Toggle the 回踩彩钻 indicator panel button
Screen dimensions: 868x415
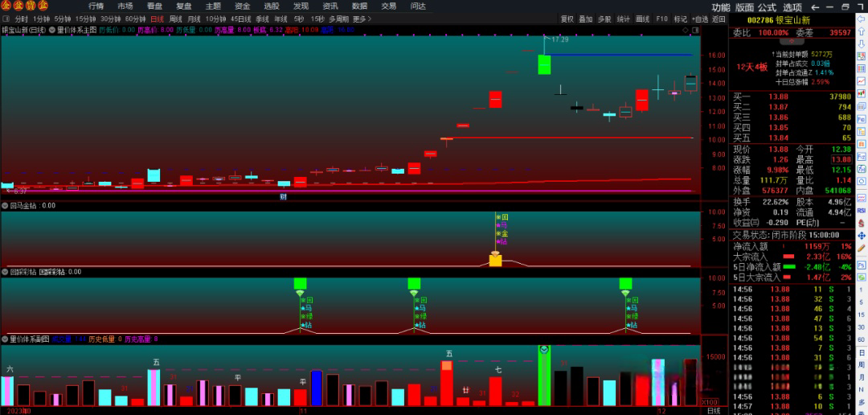point(5,272)
